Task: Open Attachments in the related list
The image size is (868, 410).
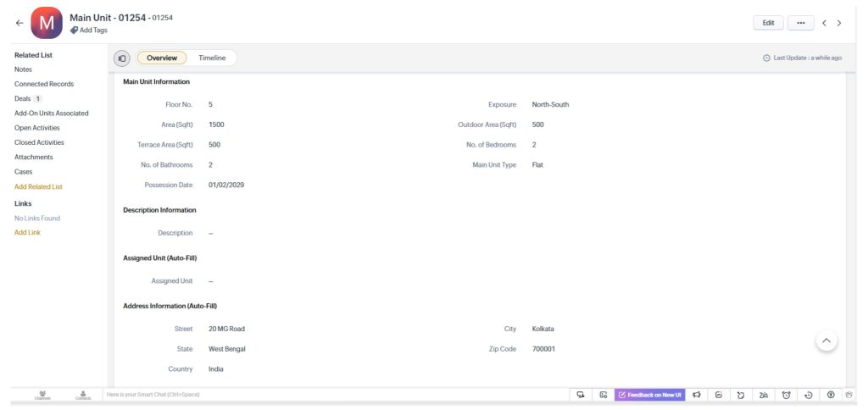Action: pyautogui.click(x=34, y=158)
